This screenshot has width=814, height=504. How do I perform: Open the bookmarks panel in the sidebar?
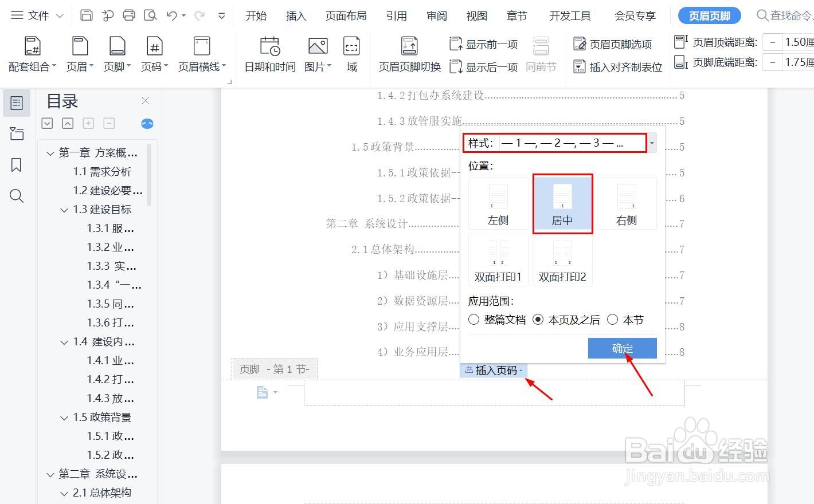coord(17,165)
